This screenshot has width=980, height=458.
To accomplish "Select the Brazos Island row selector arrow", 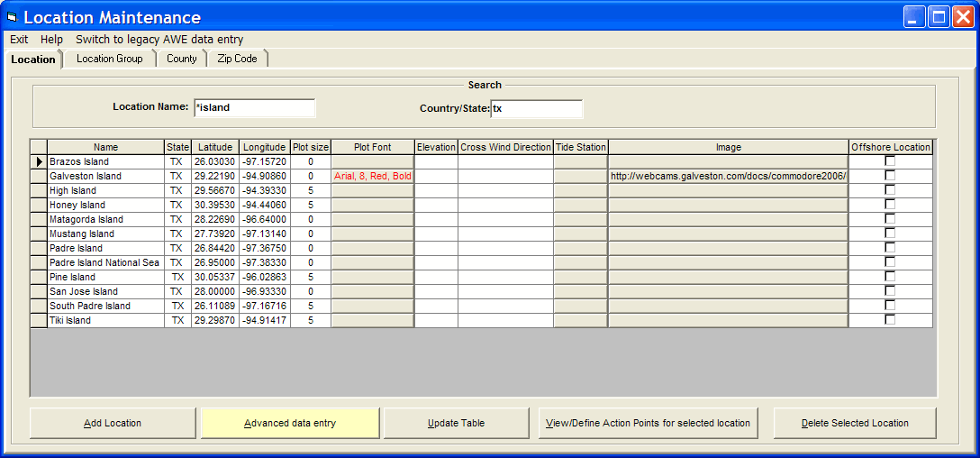I will click(39, 162).
